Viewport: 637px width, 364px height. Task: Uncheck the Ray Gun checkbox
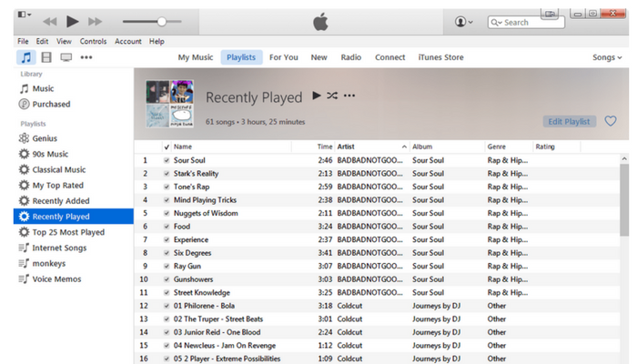(167, 266)
